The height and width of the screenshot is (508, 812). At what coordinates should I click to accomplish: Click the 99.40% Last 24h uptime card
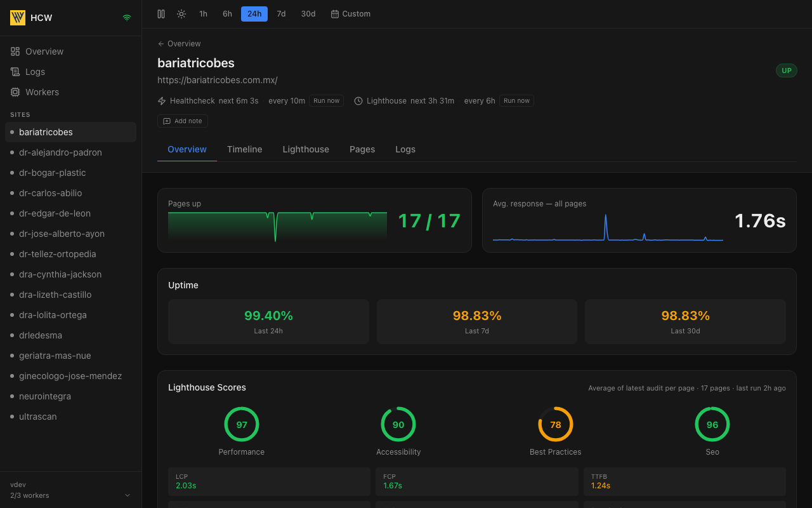pyautogui.click(x=268, y=322)
